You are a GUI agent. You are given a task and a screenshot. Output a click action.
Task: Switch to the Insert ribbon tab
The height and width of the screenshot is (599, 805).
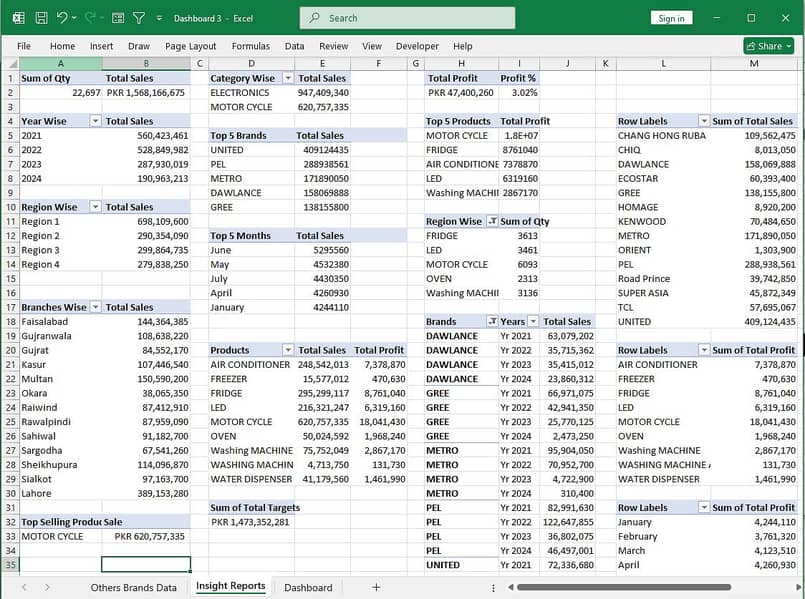(101, 46)
